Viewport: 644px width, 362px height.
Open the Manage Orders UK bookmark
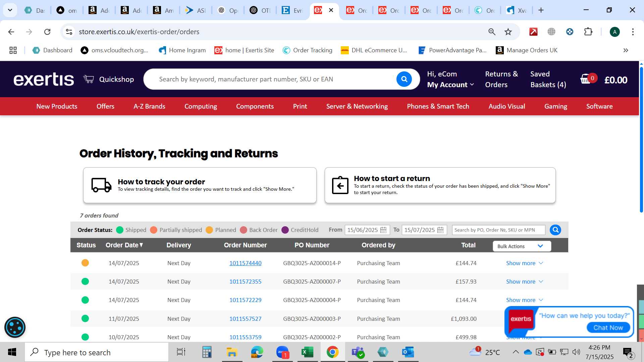click(526, 50)
